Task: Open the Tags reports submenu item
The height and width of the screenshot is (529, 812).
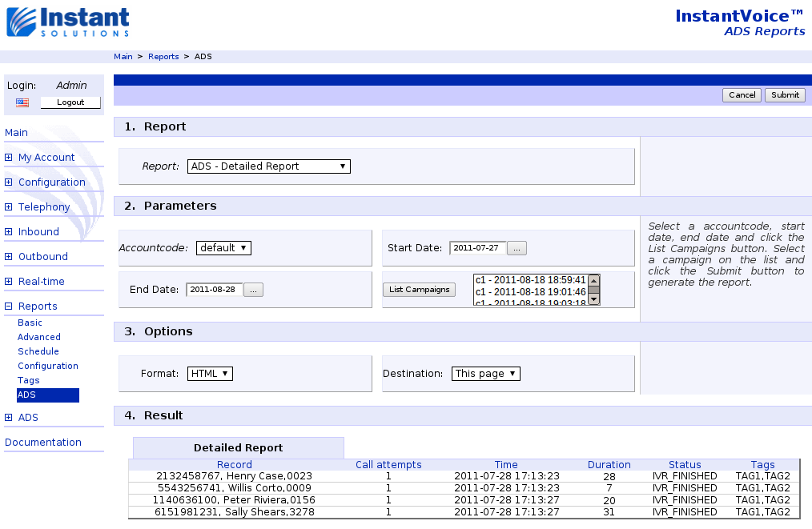Action: click(28, 380)
